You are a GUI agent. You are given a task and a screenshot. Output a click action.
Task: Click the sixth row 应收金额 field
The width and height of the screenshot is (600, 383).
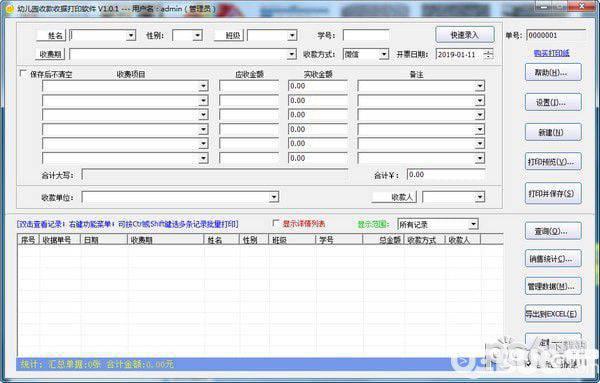coord(249,158)
